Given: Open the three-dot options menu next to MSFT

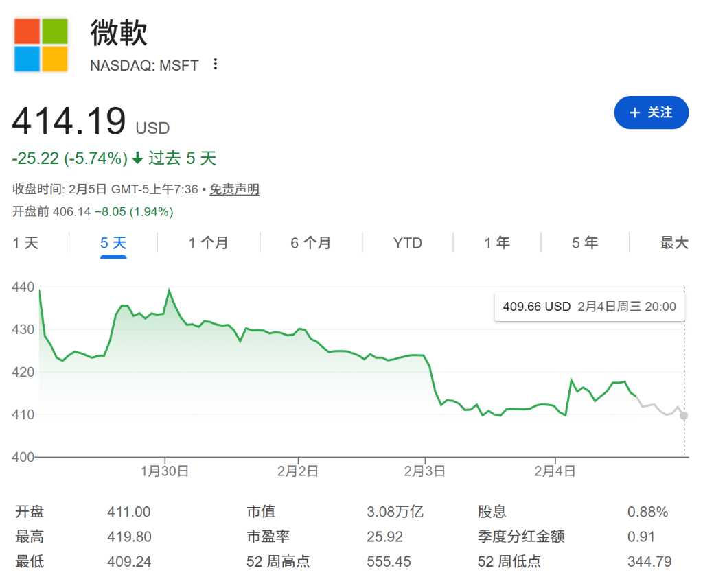Looking at the screenshot, I should tap(215, 63).
